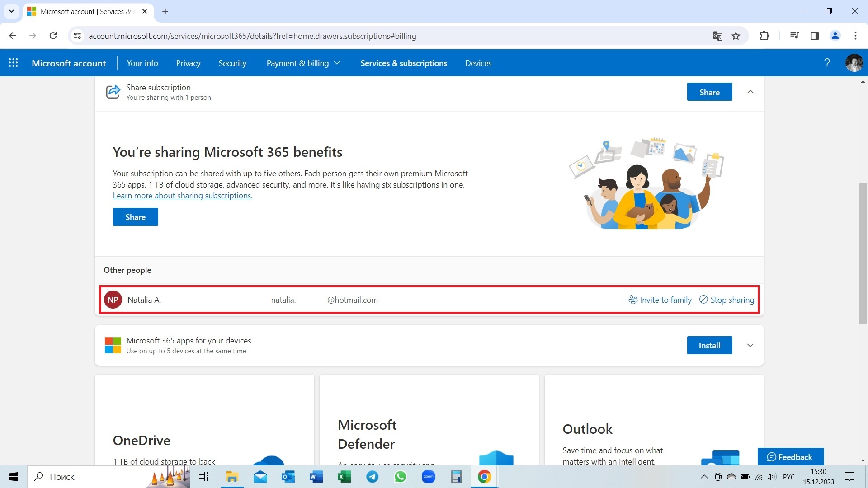Click the scrollbar down arrow
868x488 pixels.
863,460
